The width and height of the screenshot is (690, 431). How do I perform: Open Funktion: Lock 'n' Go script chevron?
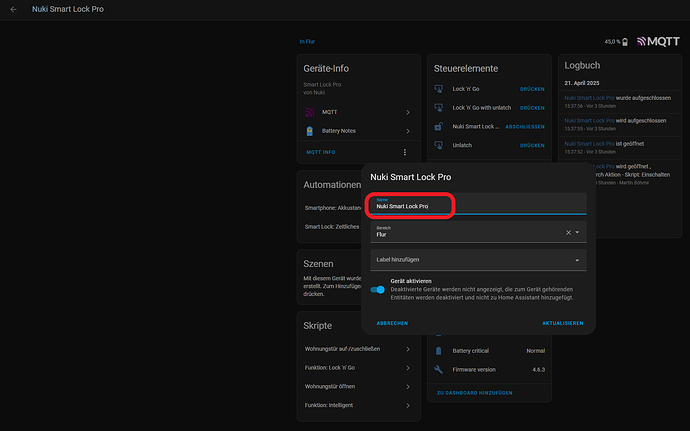click(408, 368)
